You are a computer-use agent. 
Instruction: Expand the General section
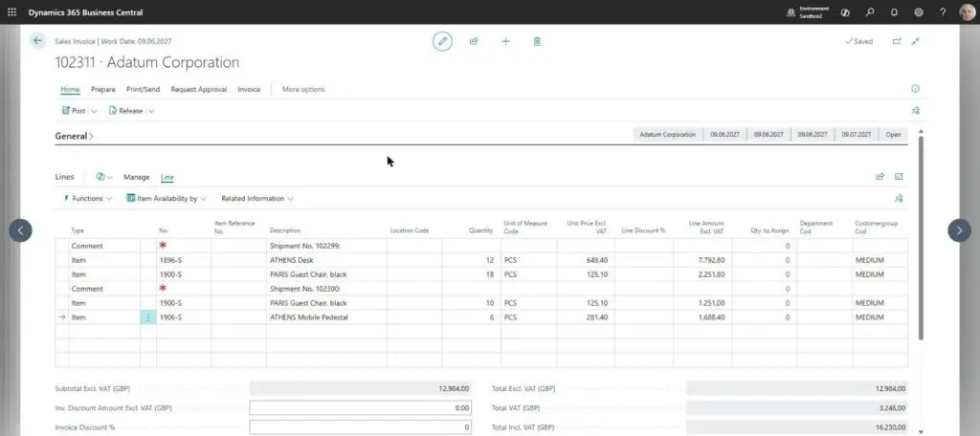(75, 136)
